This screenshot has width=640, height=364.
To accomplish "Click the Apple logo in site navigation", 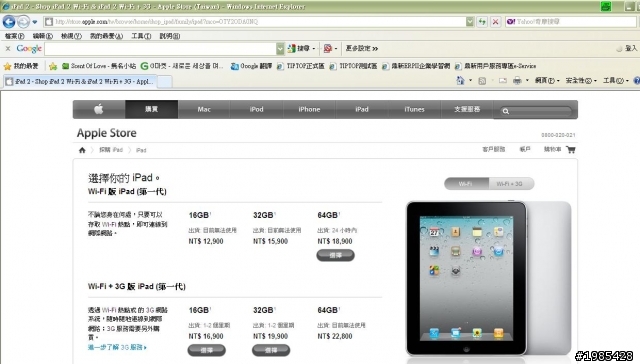I will pos(99,109).
